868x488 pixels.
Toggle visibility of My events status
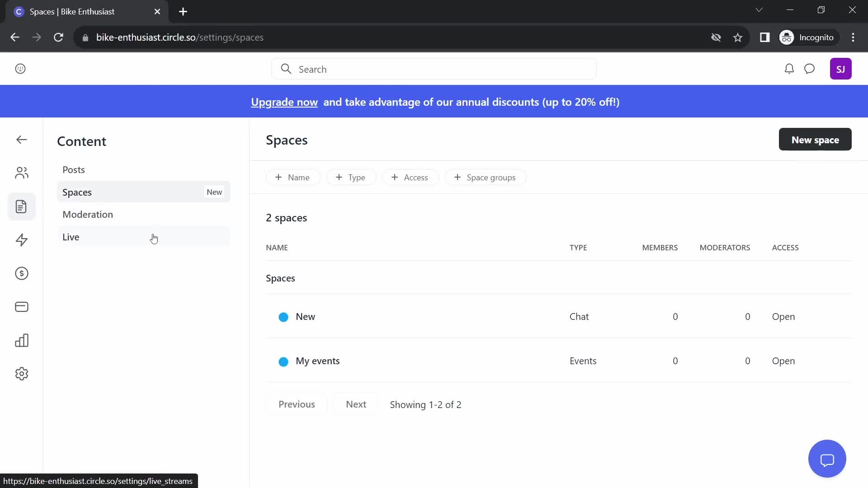coord(284,361)
